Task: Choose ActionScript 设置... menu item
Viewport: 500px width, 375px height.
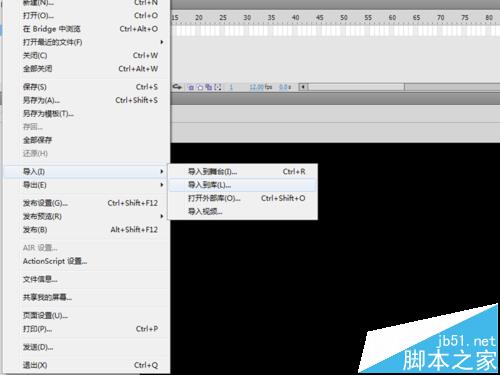Action: pos(87,261)
